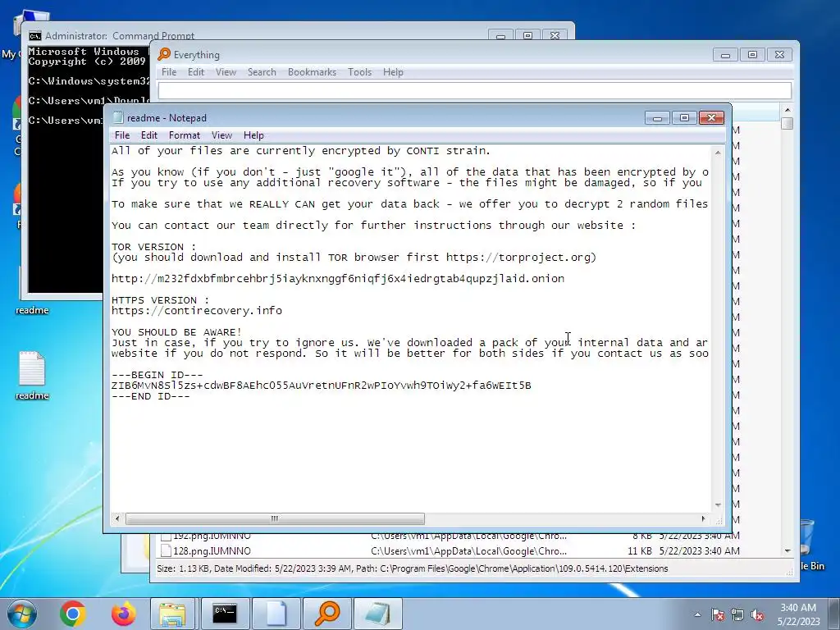Screen dimensions: 840x630
Task: Click the Notepad title bar icon
Action: coord(118,118)
